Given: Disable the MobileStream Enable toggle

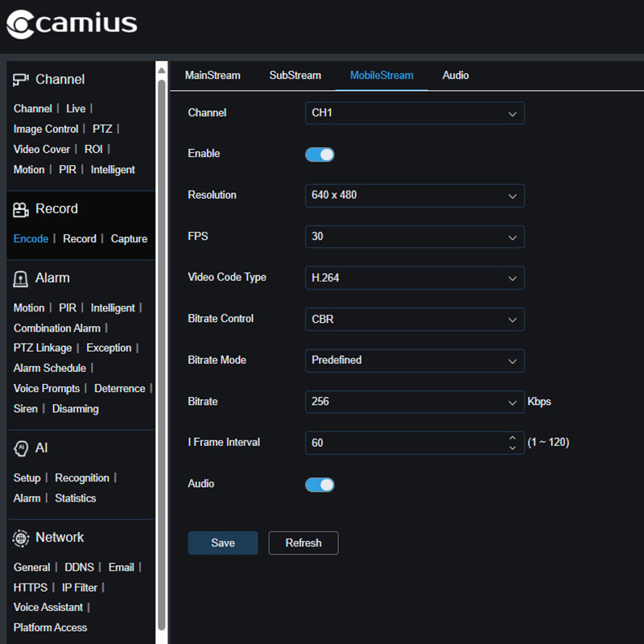Looking at the screenshot, I should [x=320, y=154].
